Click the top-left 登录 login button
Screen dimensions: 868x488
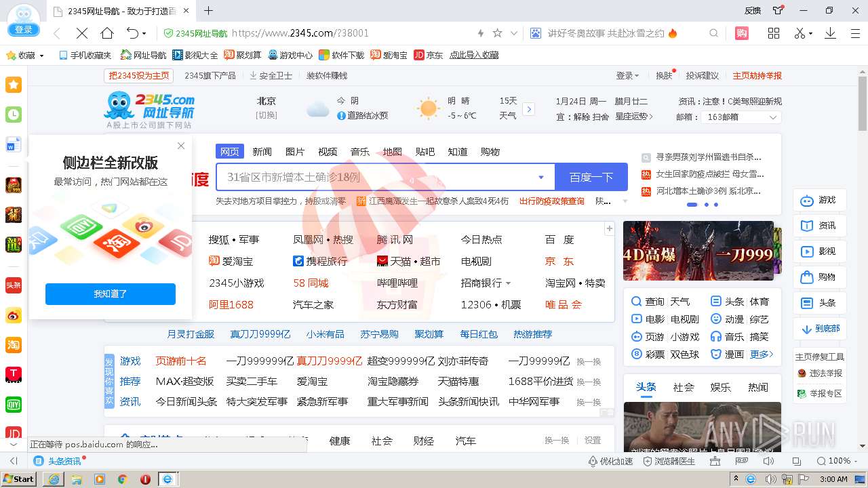(x=23, y=29)
